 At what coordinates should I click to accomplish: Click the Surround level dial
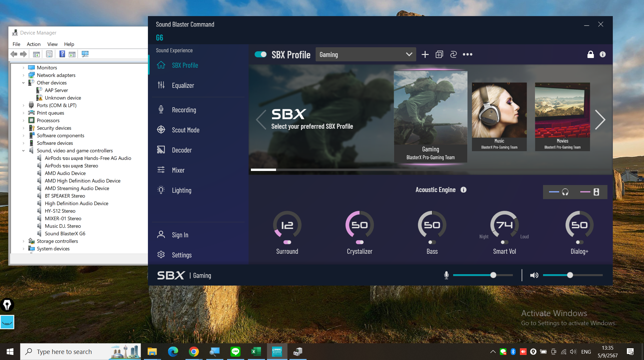(287, 225)
